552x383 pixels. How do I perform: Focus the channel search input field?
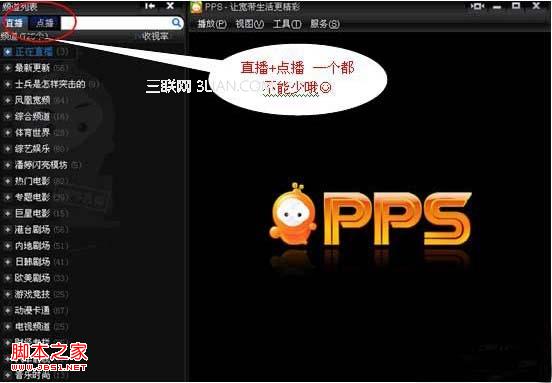coord(116,23)
